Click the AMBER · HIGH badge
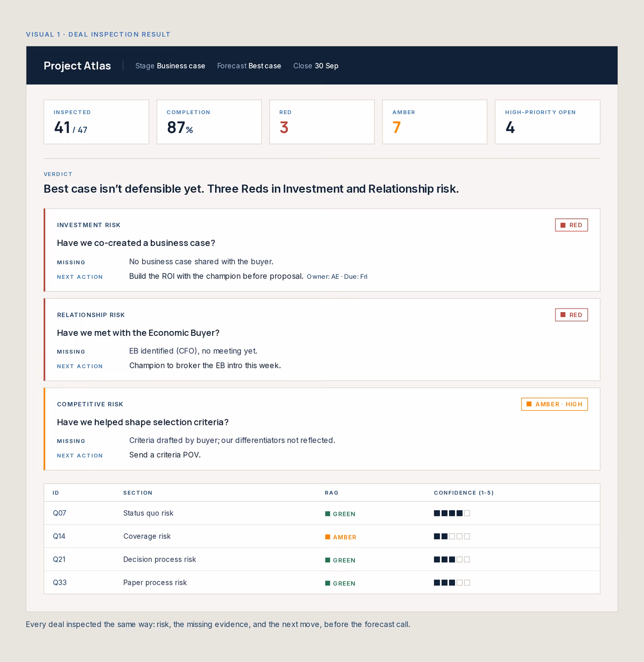Viewport: 644px width, 662px height. click(x=554, y=404)
